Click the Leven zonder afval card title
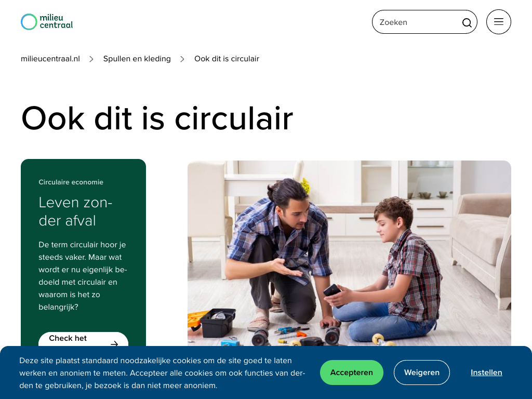The height and width of the screenshot is (399, 532). 75,211
